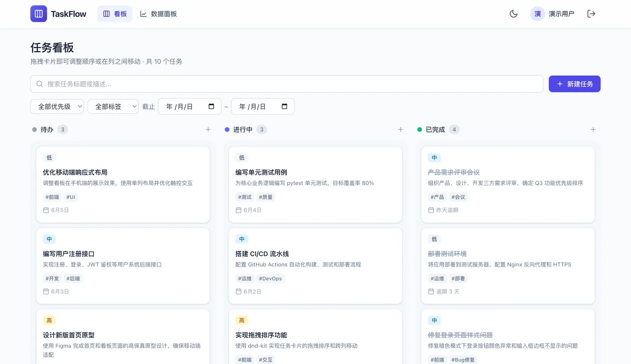
Task: Switch to the 看板 tab
Action: (x=115, y=14)
